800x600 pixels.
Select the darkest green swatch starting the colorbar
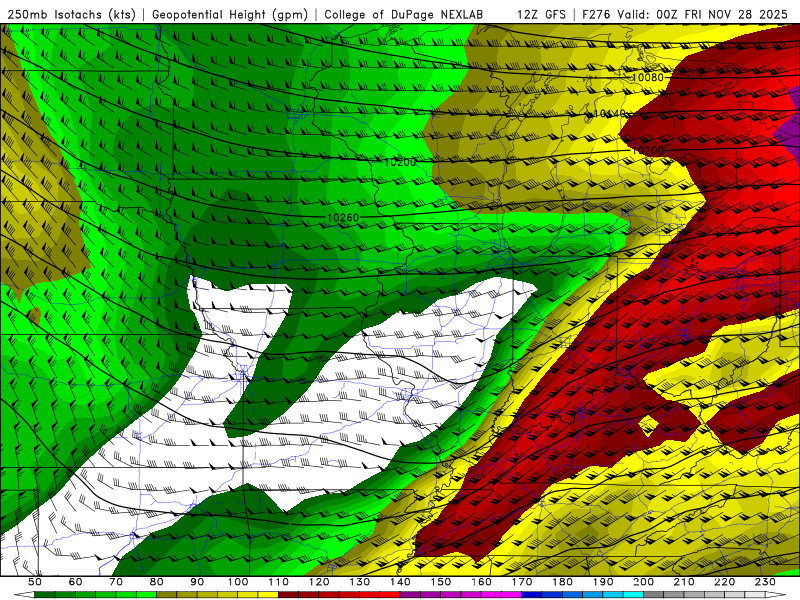pyautogui.click(x=45, y=594)
